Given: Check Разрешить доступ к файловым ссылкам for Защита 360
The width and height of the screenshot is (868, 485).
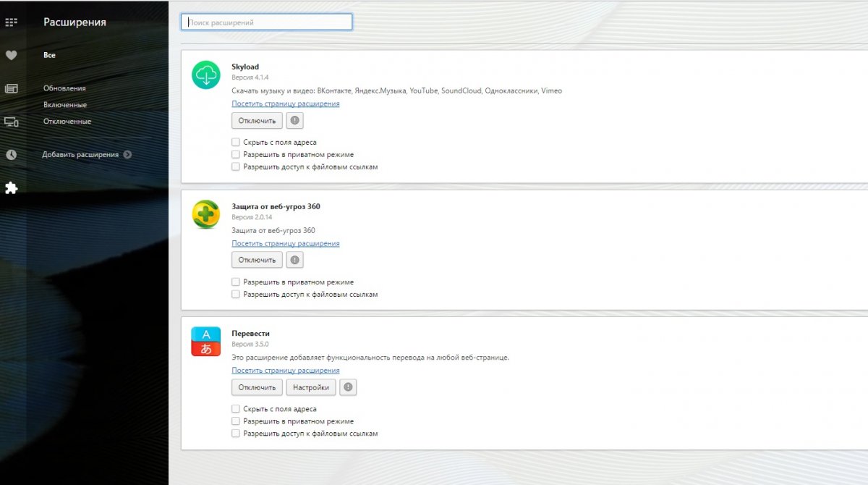Looking at the screenshot, I should (x=236, y=295).
